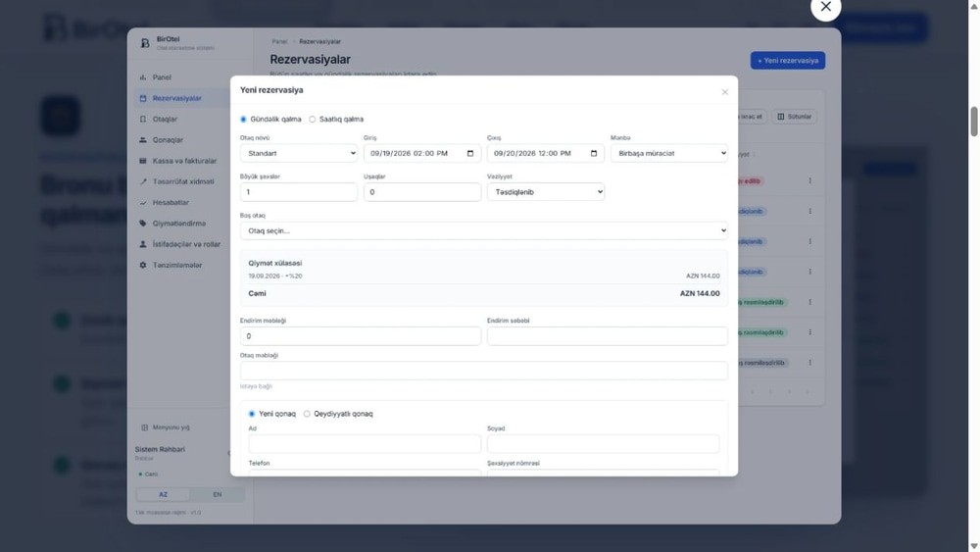Click the Cəmi total AZN 144.00 value

tap(700, 294)
